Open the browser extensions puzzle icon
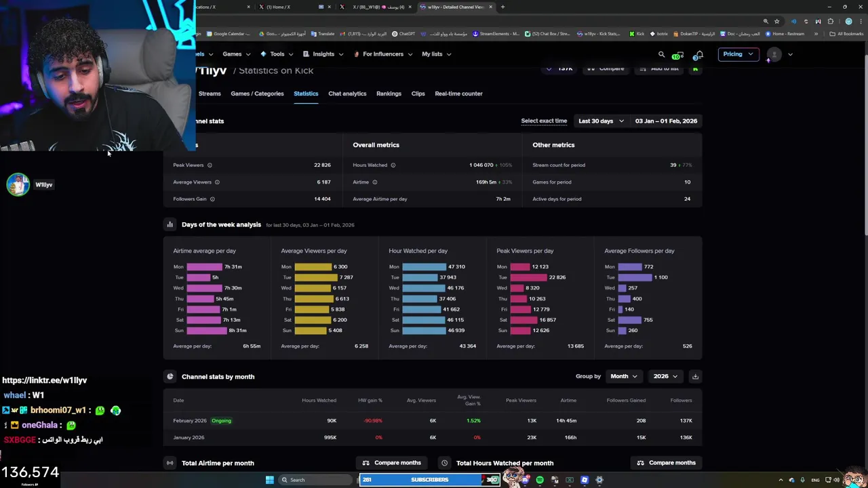This screenshot has width=868, height=488. pyautogui.click(x=830, y=21)
